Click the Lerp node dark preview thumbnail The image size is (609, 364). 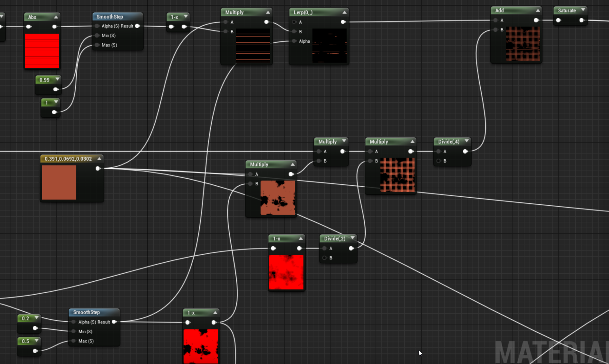click(330, 46)
